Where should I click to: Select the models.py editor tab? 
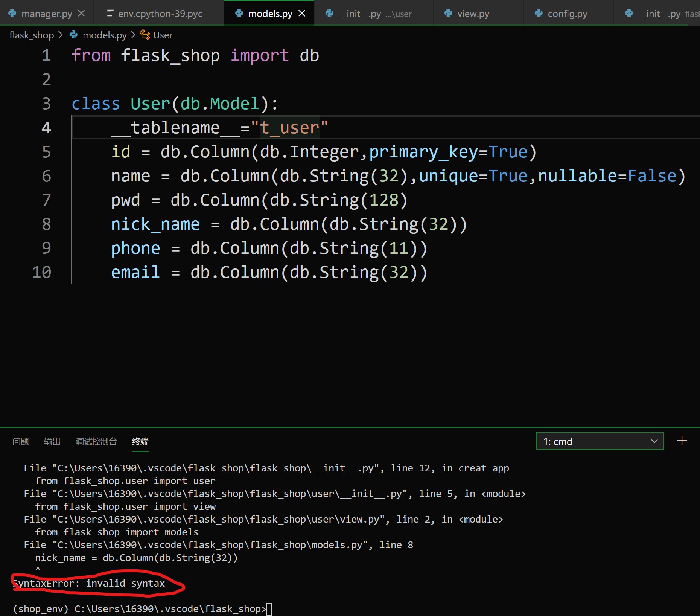click(x=269, y=14)
